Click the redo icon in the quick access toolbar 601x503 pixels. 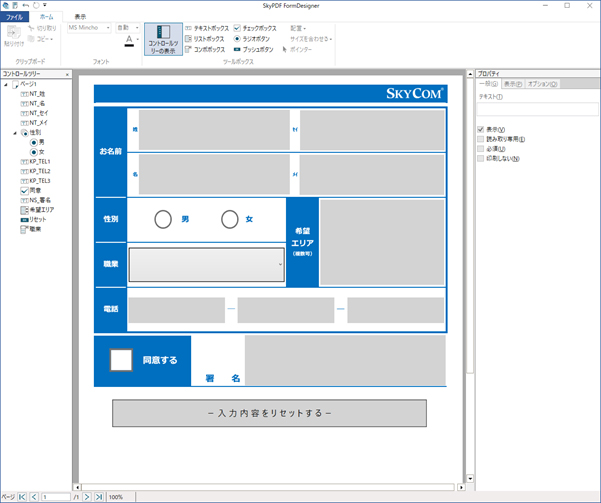(x=36, y=5)
